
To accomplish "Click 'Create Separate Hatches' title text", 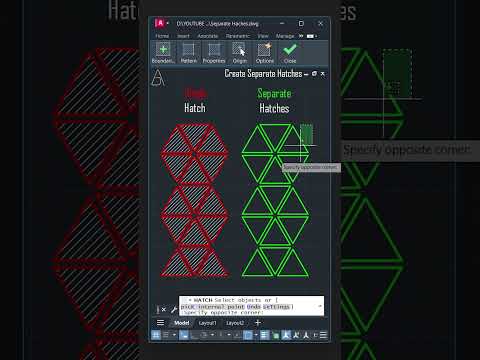I will (x=263, y=73).
